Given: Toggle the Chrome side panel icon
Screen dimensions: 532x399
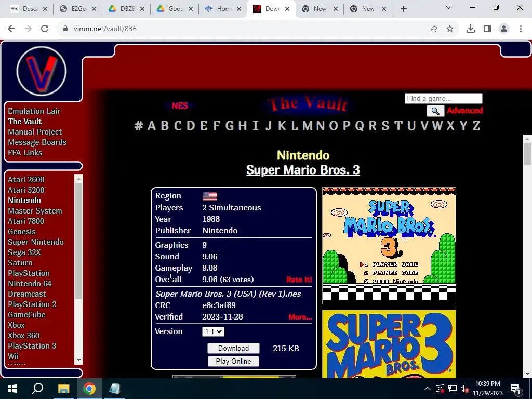Looking at the screenshot, I should (x=487, y=29).
